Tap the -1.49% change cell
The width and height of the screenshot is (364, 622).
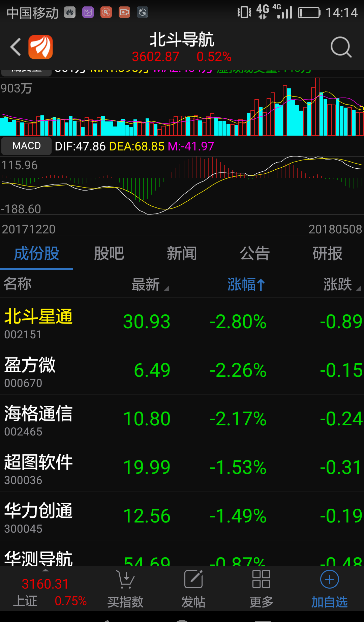click(x=238, y=516)
